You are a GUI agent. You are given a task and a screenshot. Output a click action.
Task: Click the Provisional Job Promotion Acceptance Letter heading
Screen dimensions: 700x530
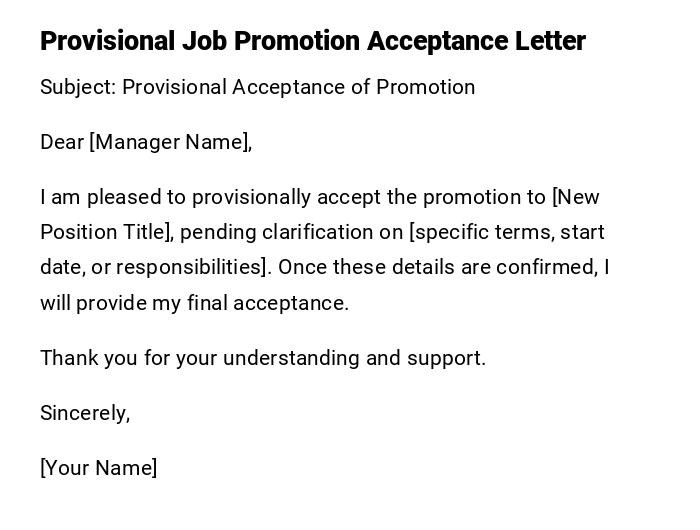pos(312,41)
